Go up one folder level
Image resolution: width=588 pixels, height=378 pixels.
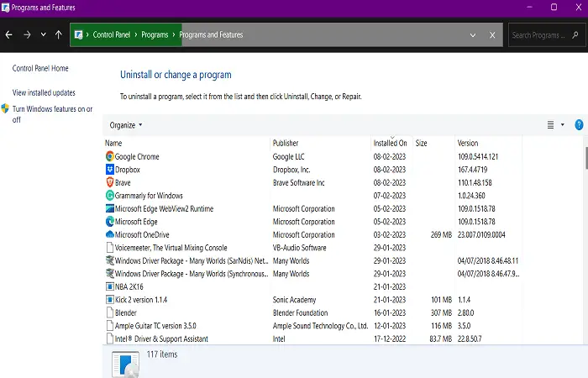tap(59, 35)
